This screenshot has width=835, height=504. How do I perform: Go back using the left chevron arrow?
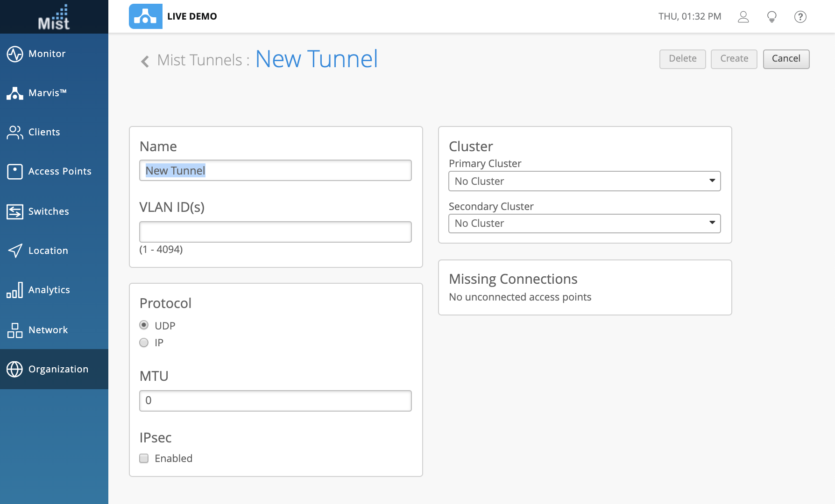click(x=145, y=61)
